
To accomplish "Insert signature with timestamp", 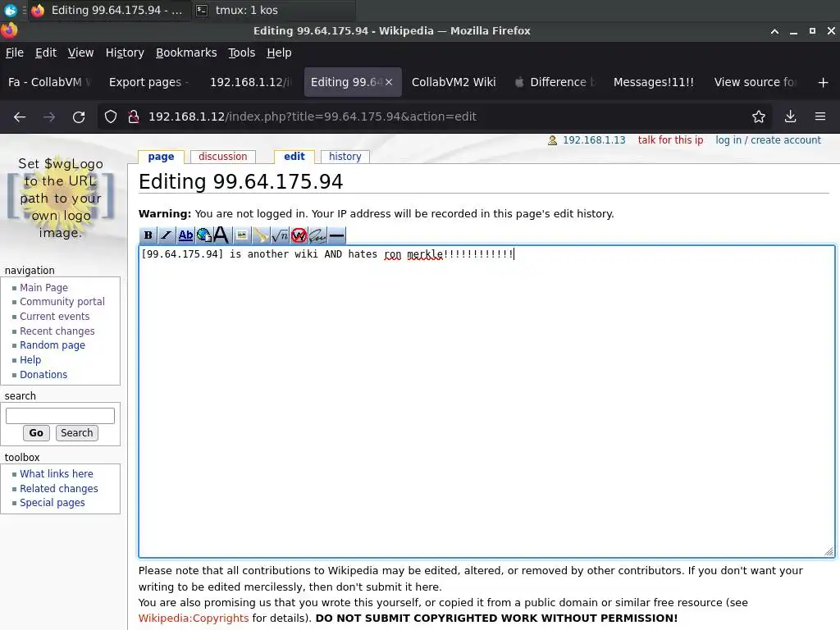I will (x=317, y=235).
